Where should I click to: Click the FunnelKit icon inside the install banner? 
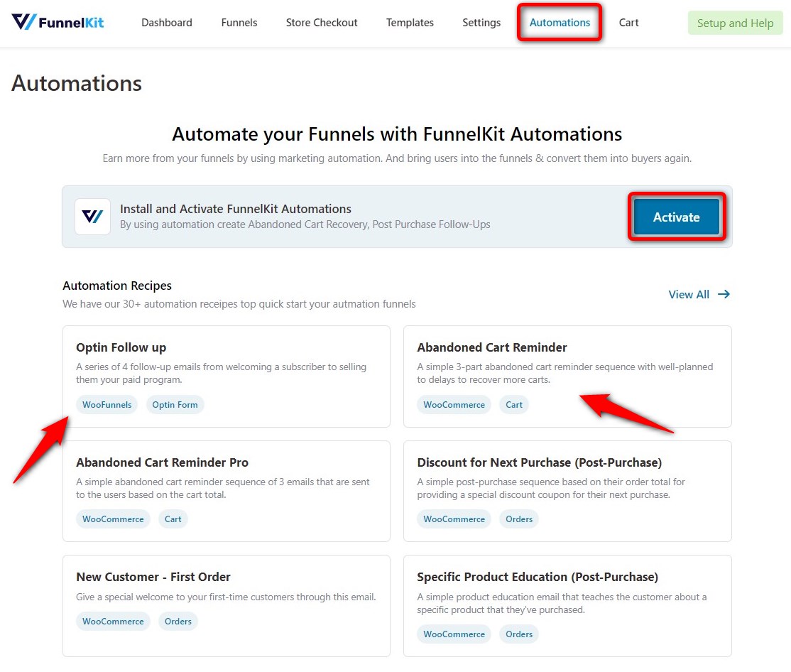[x=92, y=217]
